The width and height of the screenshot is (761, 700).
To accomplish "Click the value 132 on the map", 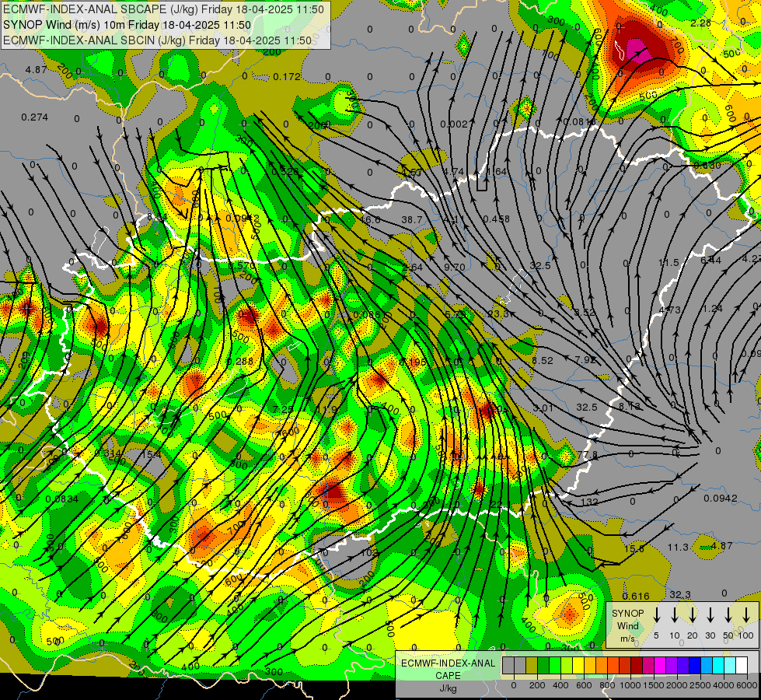I will point(589,502).
